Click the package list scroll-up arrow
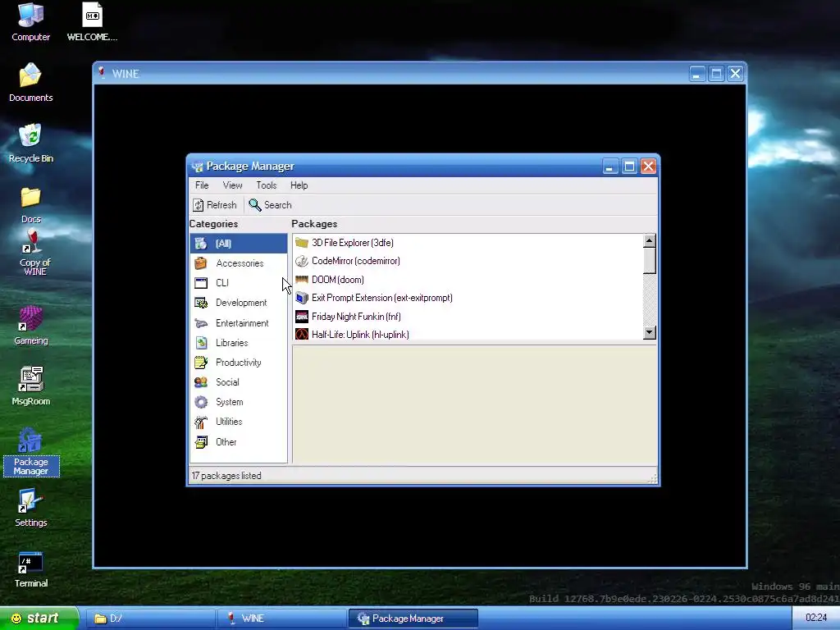Image resolution: width=840 pixels, height=630 pixels. click(x=650, y=240)
